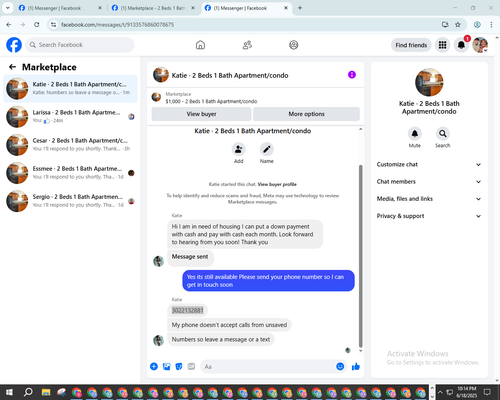Open the Menu grid icon

click(442, 45)
